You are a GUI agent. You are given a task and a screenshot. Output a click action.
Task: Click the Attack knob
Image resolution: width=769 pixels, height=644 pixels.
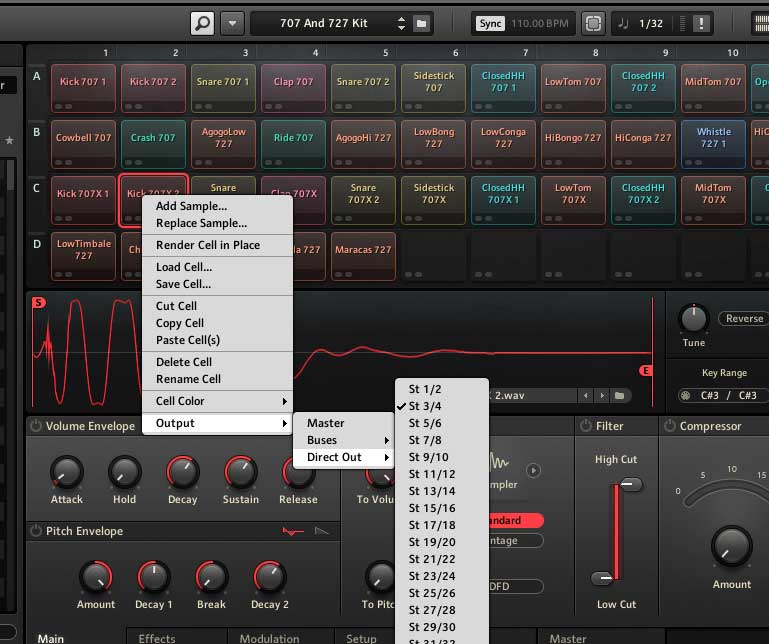[x=66, y=472]
